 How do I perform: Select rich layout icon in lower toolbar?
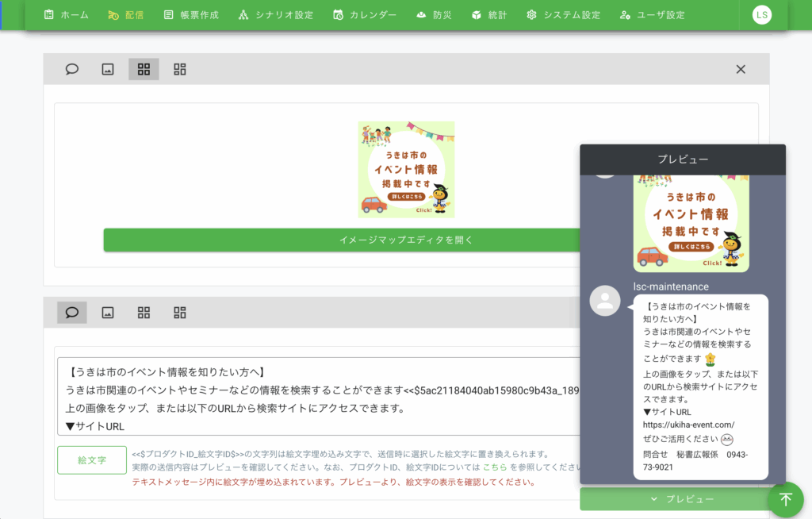point(180,312)
